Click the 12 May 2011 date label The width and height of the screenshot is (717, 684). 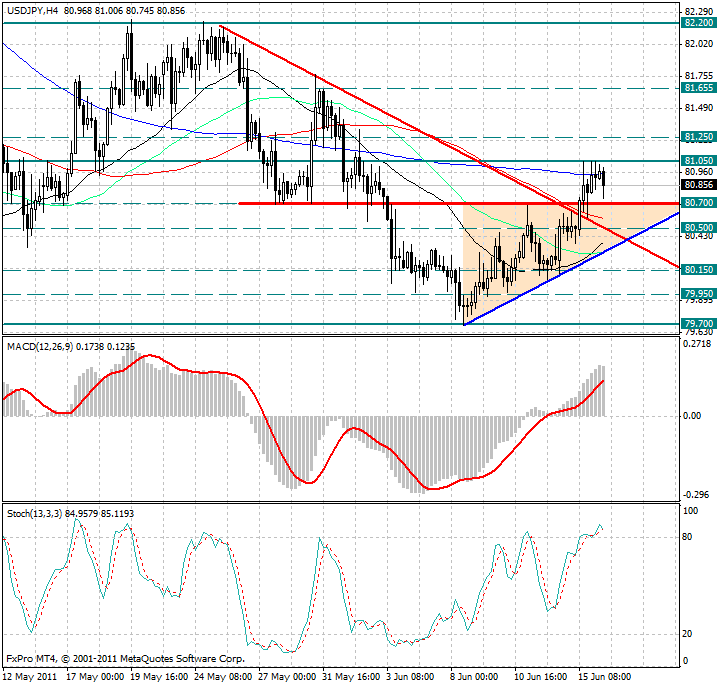(26, 676)
